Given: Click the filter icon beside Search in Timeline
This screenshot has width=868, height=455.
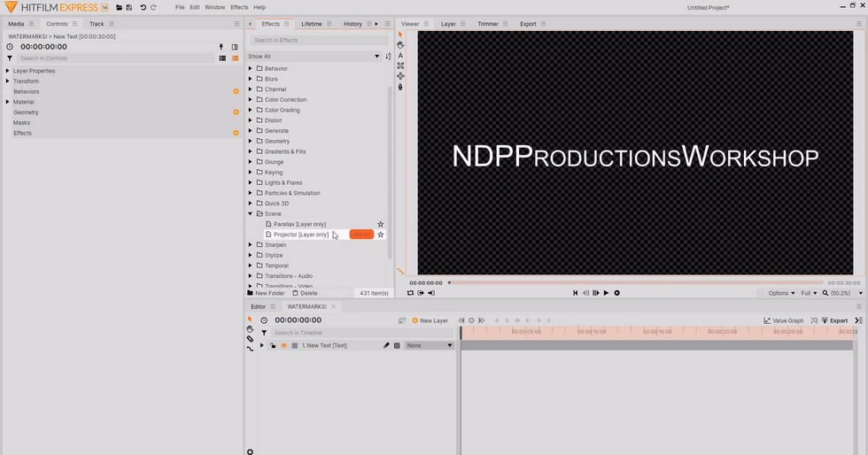Looking at the screenshot, I should 264,333.
